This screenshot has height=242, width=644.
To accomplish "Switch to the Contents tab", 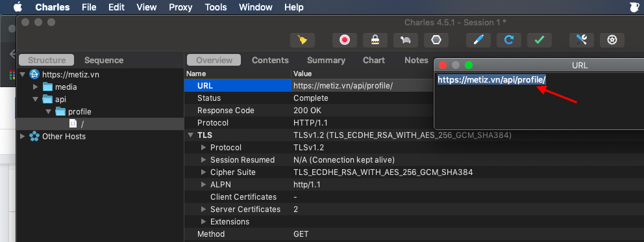I will [x=270, y=60].
